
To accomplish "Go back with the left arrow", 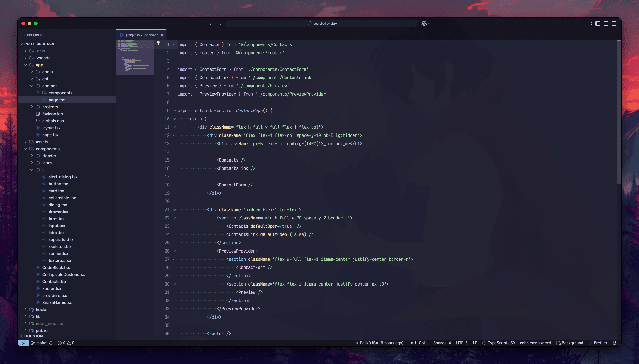I will 211,24.
